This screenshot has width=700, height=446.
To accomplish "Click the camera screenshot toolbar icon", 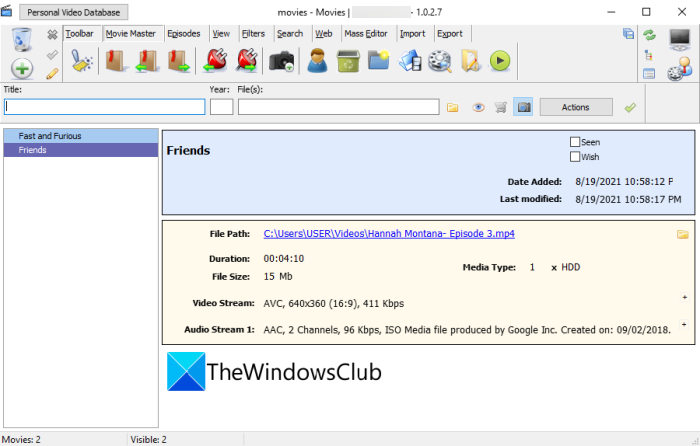I will click(x=282, y=61).
